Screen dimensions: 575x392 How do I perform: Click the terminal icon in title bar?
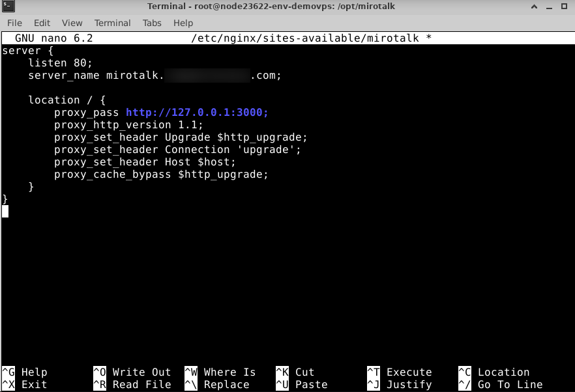pos(7,7)
